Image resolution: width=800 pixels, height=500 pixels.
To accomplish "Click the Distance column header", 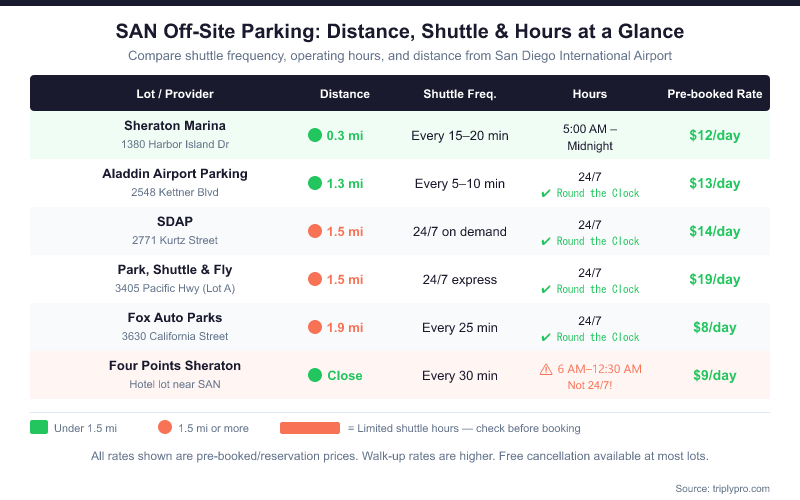I will point(345,94).
